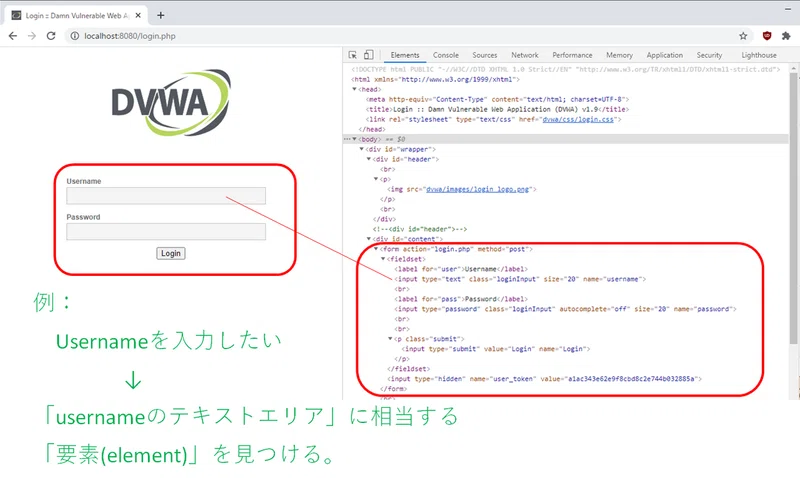
Task: Collapse the form action="login.php" node
Action: [x=376, y=249]
